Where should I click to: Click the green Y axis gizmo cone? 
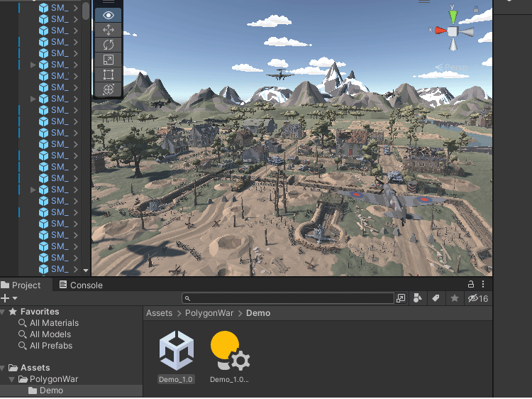(x=453, y=15)
